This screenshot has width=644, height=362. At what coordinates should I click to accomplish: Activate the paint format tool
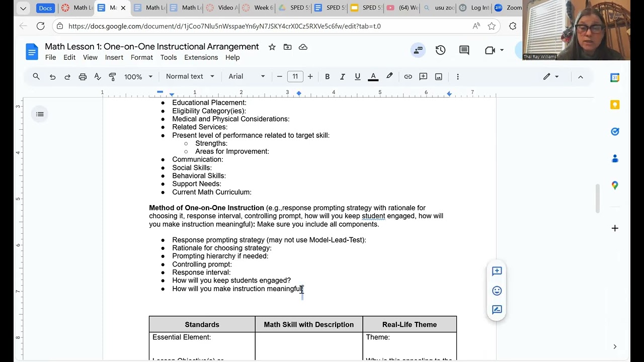click(x=113, y=76)
